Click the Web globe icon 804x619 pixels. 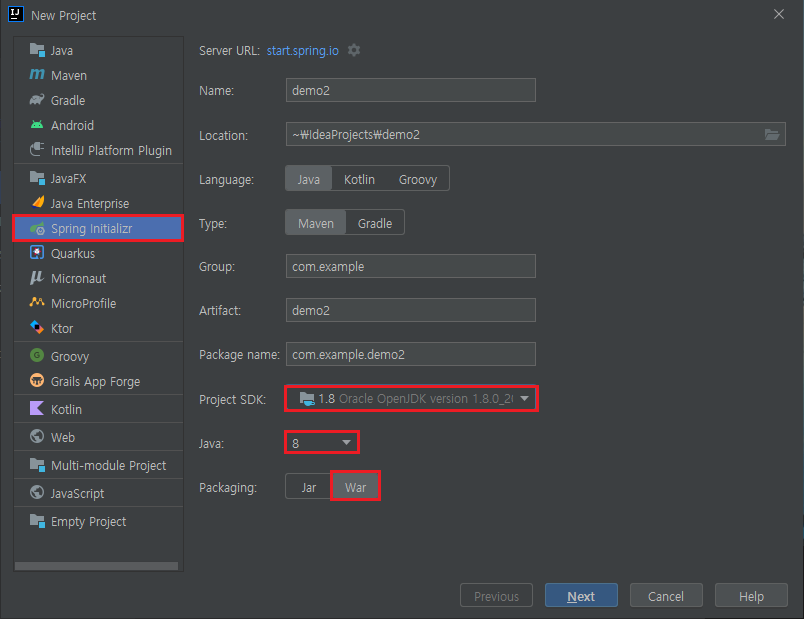pyautogui.click(x=37, y=436)
